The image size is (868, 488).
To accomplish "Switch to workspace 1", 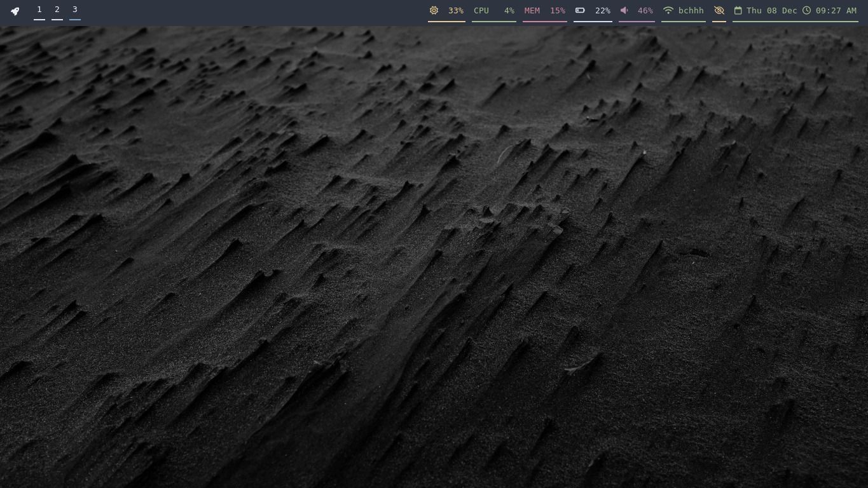I will pyautogui.click(x=39, y=10).
